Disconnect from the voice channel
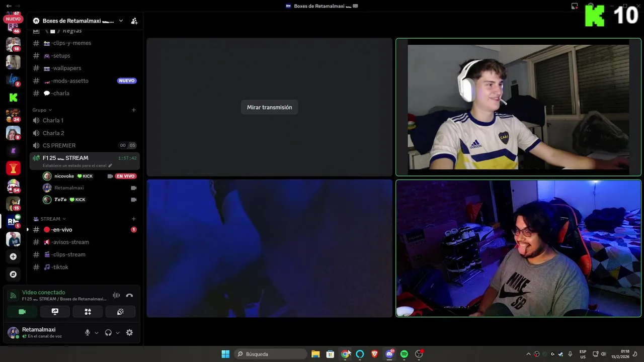644x362 pixels. tap(129, 296)
